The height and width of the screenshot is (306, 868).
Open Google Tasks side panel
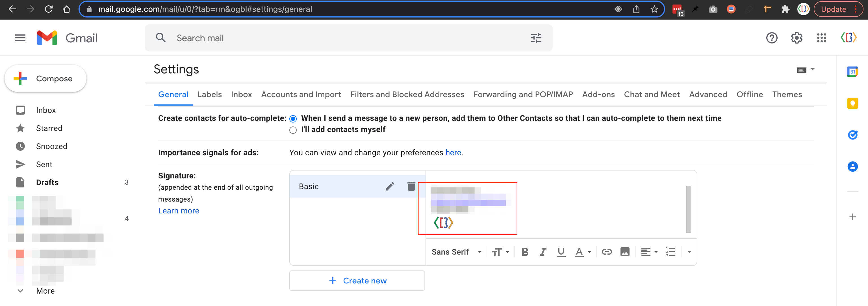pyautogui.click(x=852, y=135)
